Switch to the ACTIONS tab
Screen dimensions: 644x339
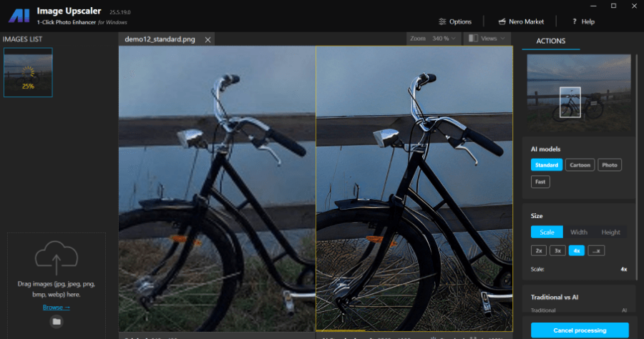551,41
